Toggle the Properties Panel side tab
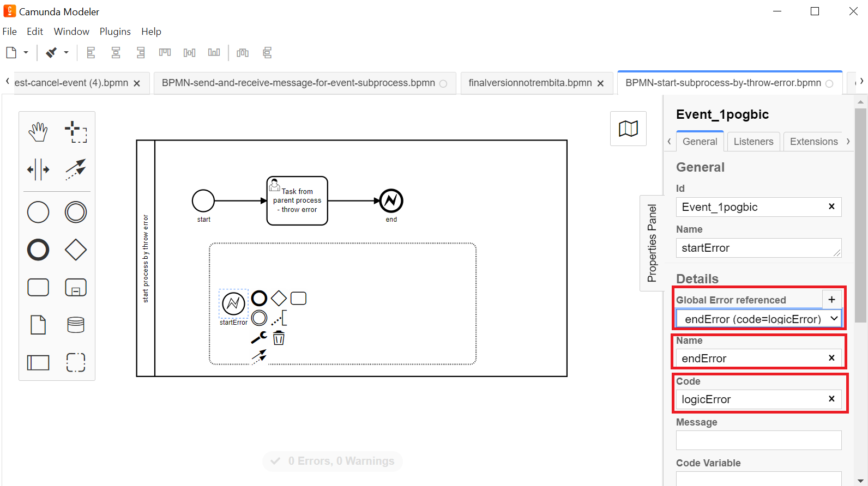 tap(652, 243)
